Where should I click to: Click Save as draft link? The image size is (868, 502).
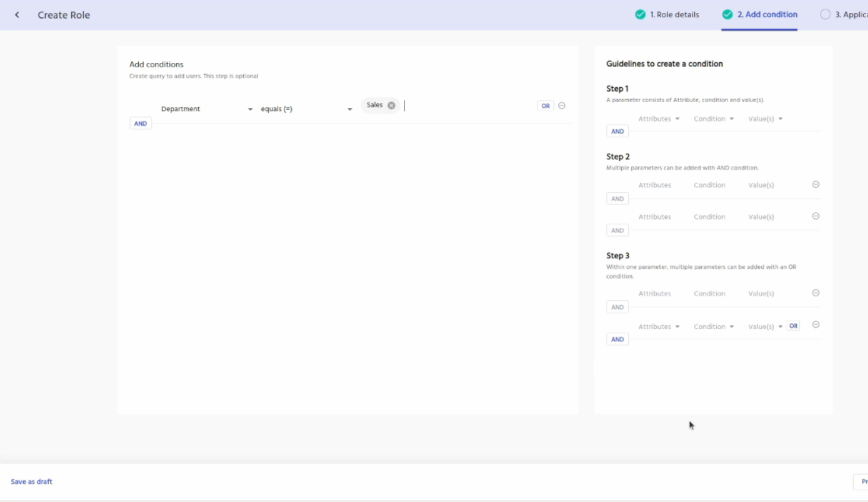click(31, 482)
